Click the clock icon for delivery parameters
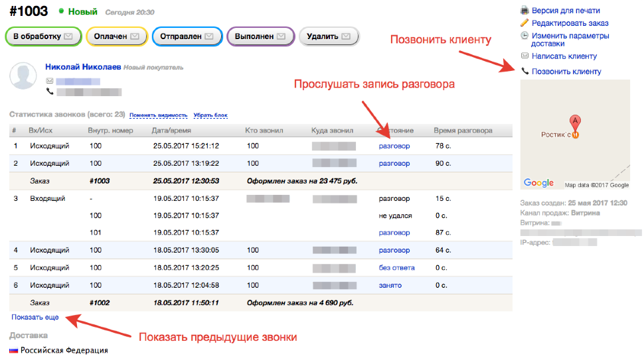The height and width of the screenshot is (364, 644). (525, 35)
